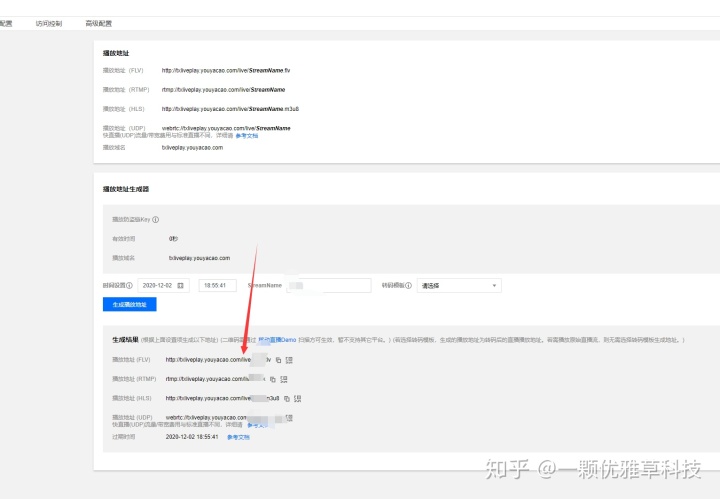720x499 pixels.
Task: Copy the generated RTMP play address
Action: coord(273,380)
